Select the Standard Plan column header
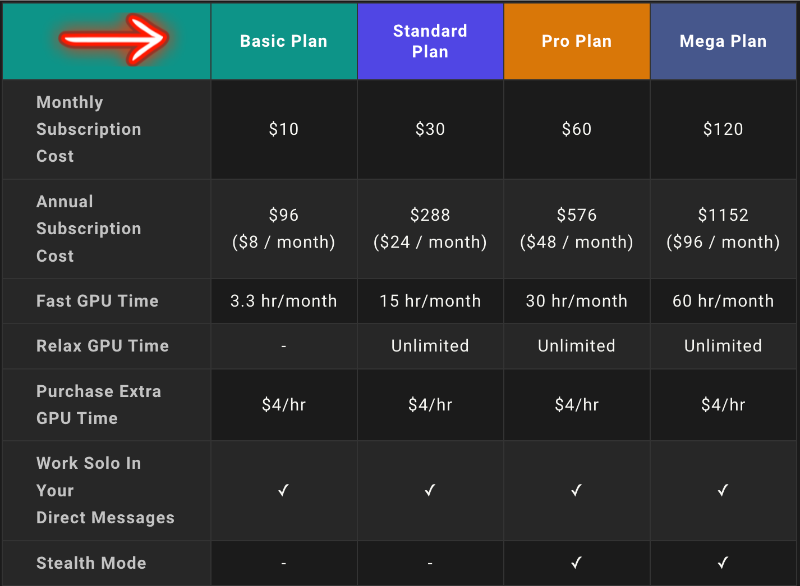800x586 pixels. tap(430, 41)
